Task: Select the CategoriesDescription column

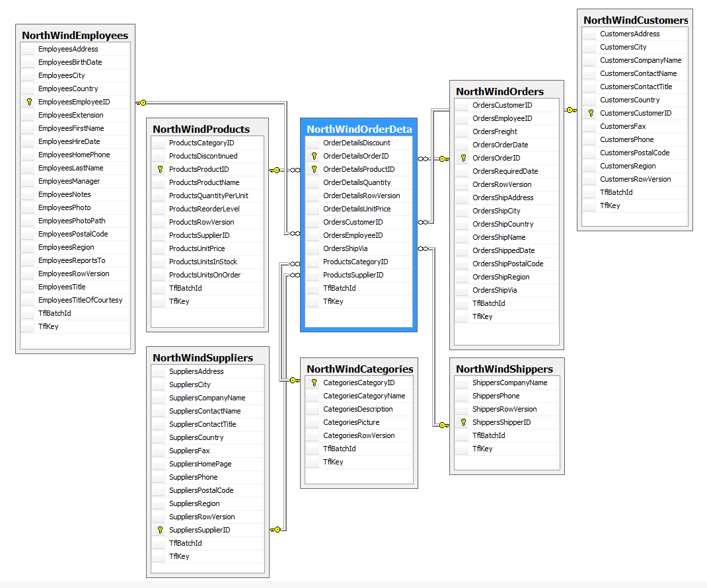Action: [x=359, y=410]
